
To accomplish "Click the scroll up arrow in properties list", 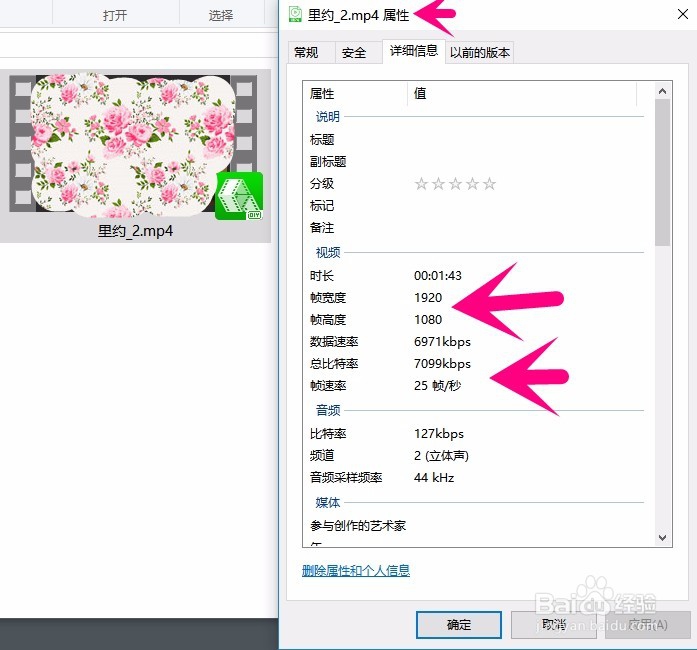I will (x=662, y=91).
